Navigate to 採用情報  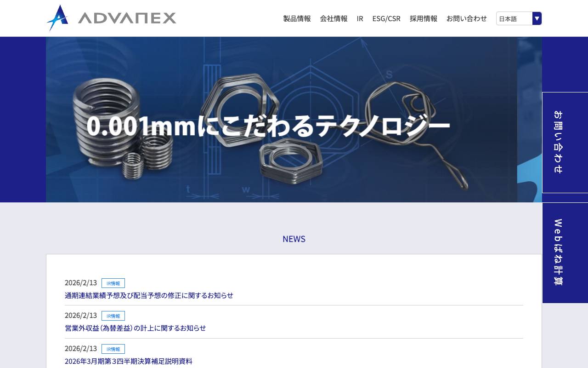(x=423, y=19)
